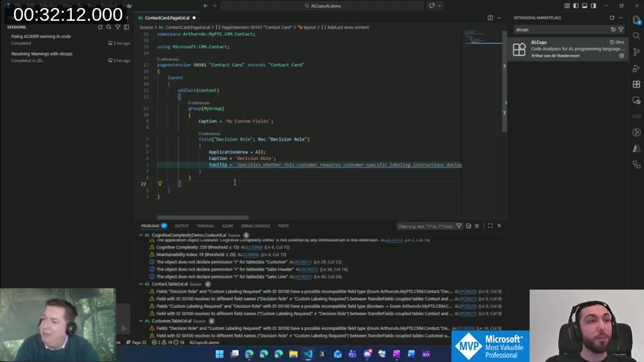Click the editor horizontal scrollbar
This screenshot has height=362, width=644.
tap(203, 217)
